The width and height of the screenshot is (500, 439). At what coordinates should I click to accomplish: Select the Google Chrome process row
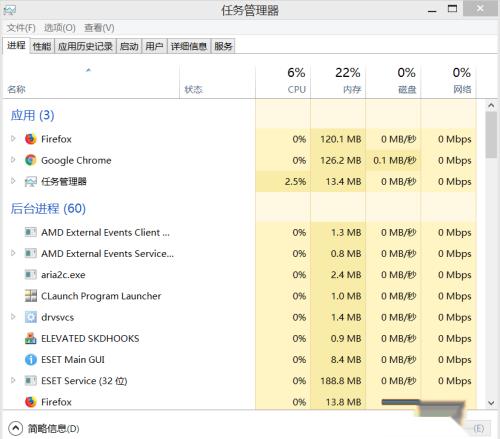(240, 160)
